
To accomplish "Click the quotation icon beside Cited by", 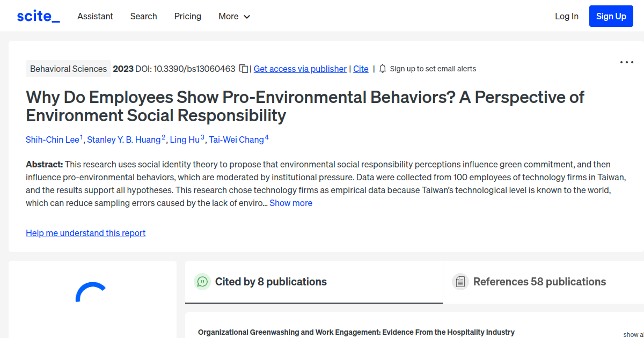I will (x=202, y=281).
